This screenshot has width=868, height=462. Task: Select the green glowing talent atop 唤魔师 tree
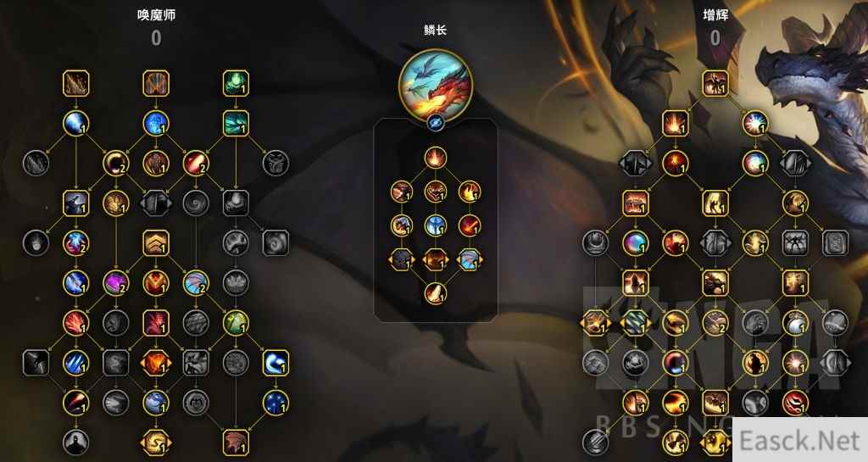click(236, 84)
